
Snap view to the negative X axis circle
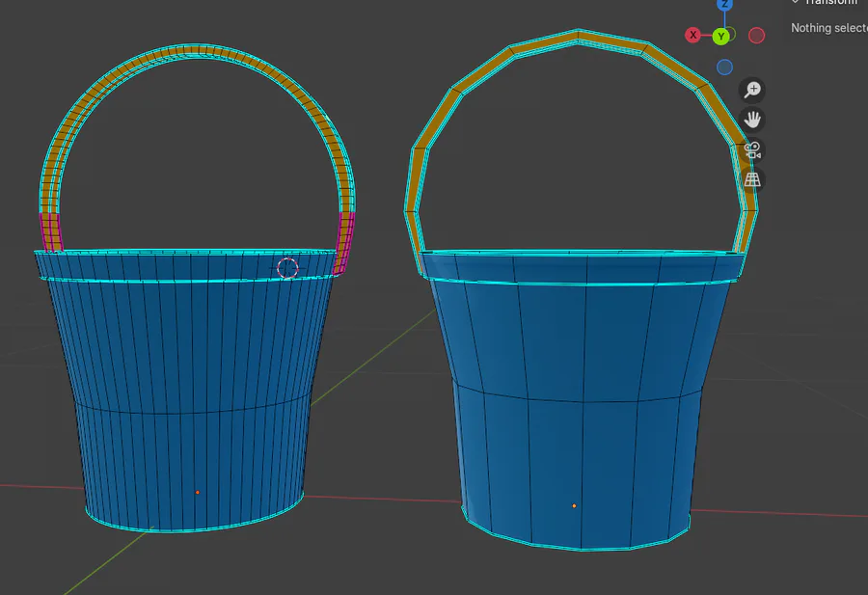tap(756, 36)
